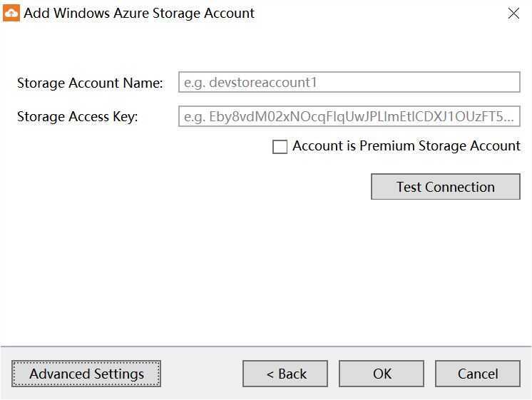Confirm the dialog with OK
This screenshot has height=400, width=532.
[382, 374]
